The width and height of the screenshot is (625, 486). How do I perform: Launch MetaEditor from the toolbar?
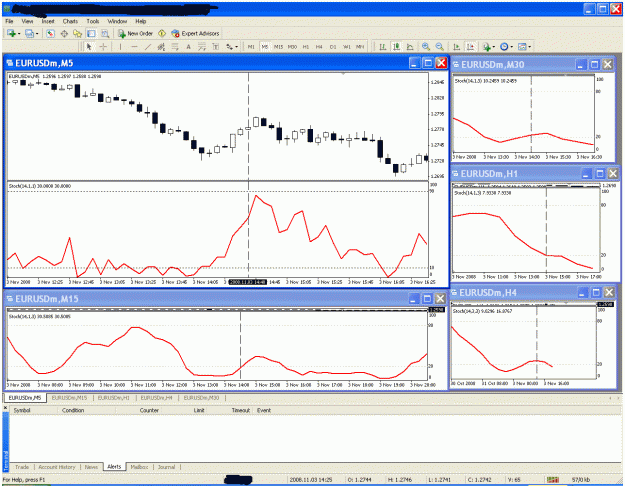[162, 33]
